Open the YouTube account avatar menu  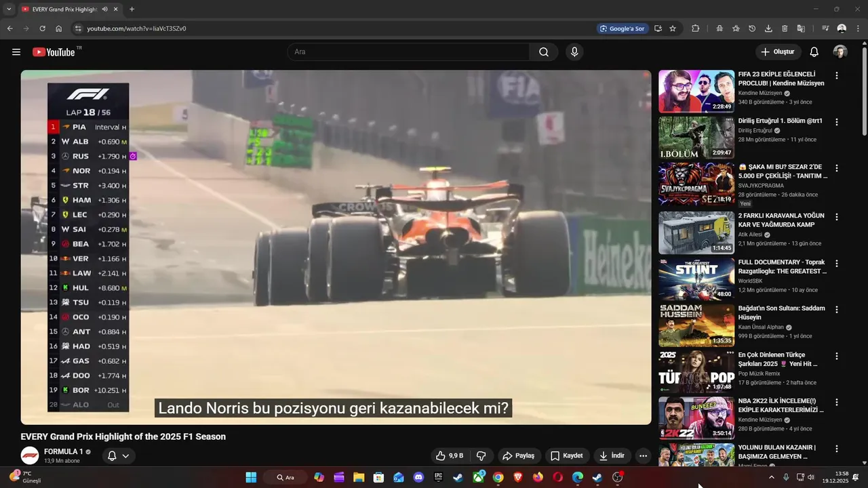pyautogui.click(x=840, y=52)
